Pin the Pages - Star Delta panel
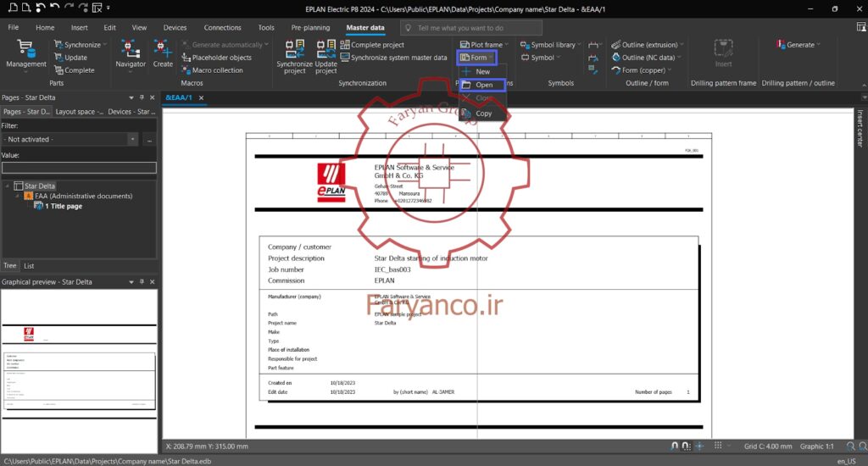This screenshot has width=868, height=466. pyautogui.click(x=142, y=97)
